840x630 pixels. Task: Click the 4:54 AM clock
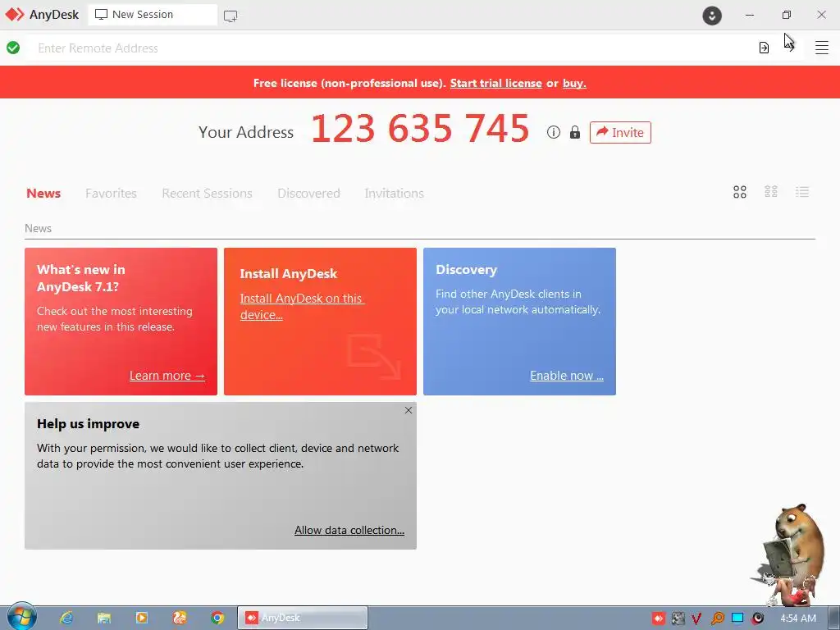coord(798,619)
